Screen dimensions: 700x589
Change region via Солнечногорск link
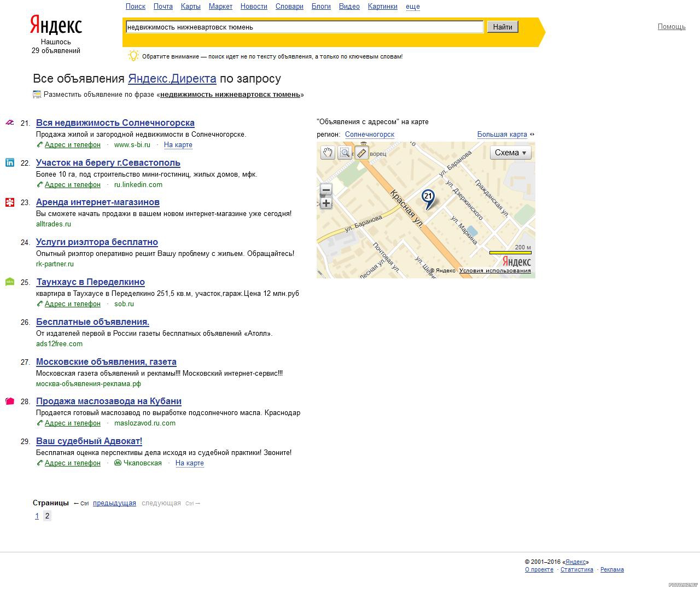click(370, 134)
